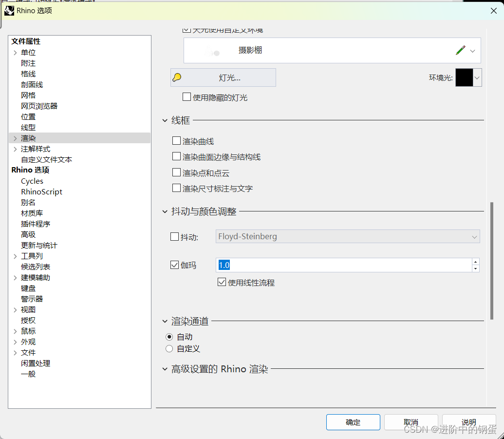
Task: Select the 自定义 render channel radio button
Action: point(169,349)
